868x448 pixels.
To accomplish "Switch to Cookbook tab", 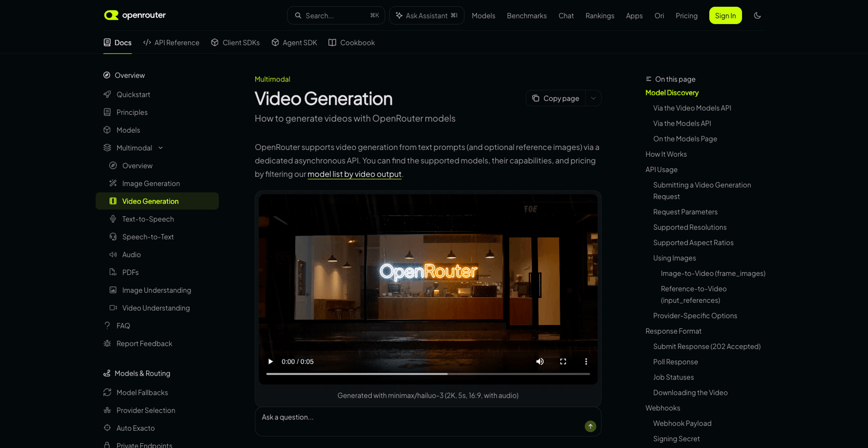I will (x=352, y=42).
